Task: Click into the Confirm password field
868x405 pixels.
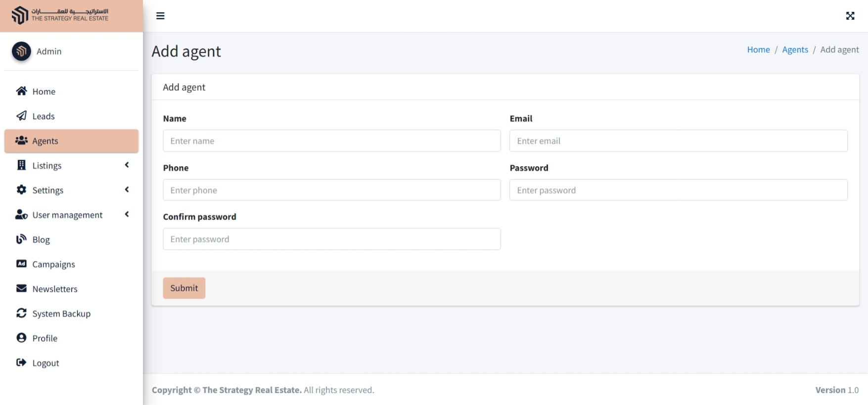Action: (x=331, y=239)
